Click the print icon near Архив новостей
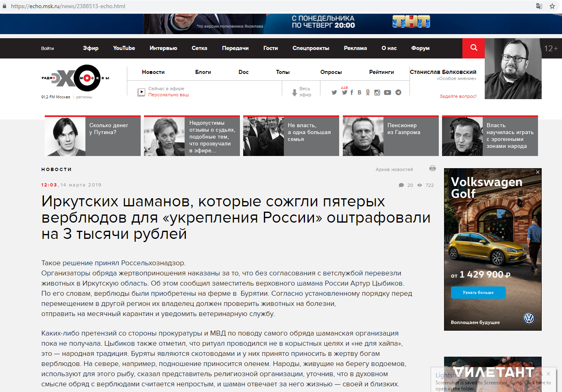 pyautogui.click(x=432, y=168)
